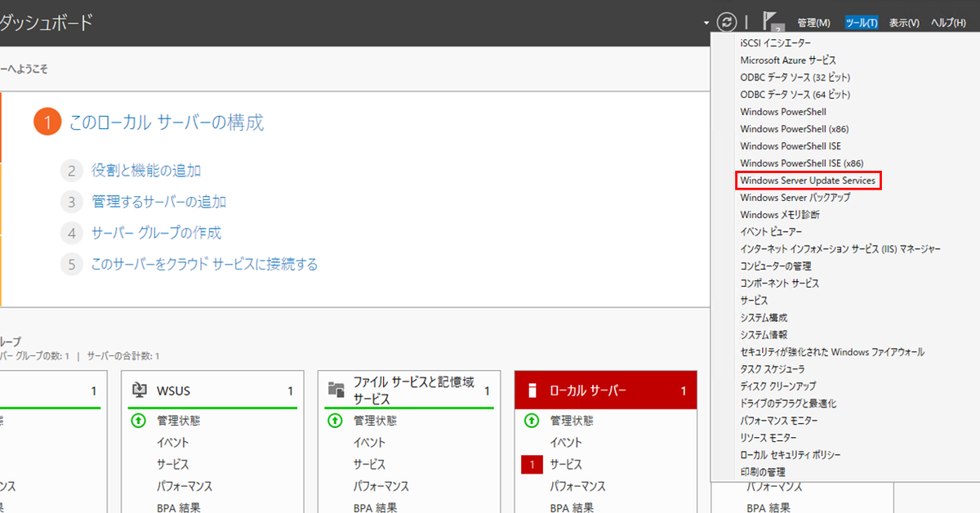
Task: Click the orange step 1 circle
Action: pos(47,123)
